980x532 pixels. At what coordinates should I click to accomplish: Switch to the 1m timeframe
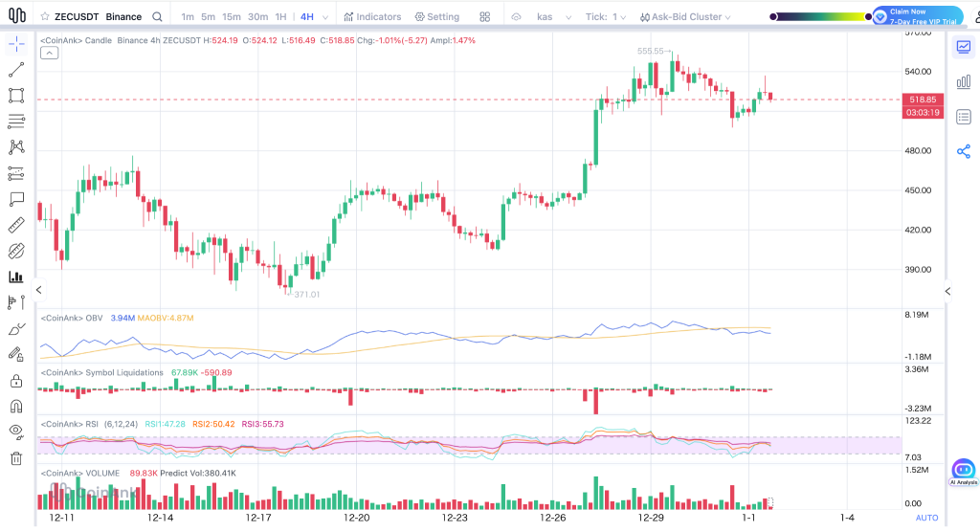[x=188, y=17]
